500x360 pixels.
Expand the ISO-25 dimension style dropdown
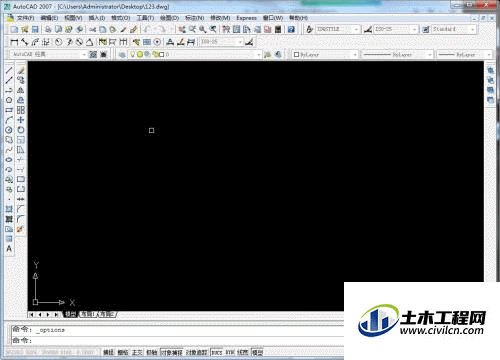[414, 30]
